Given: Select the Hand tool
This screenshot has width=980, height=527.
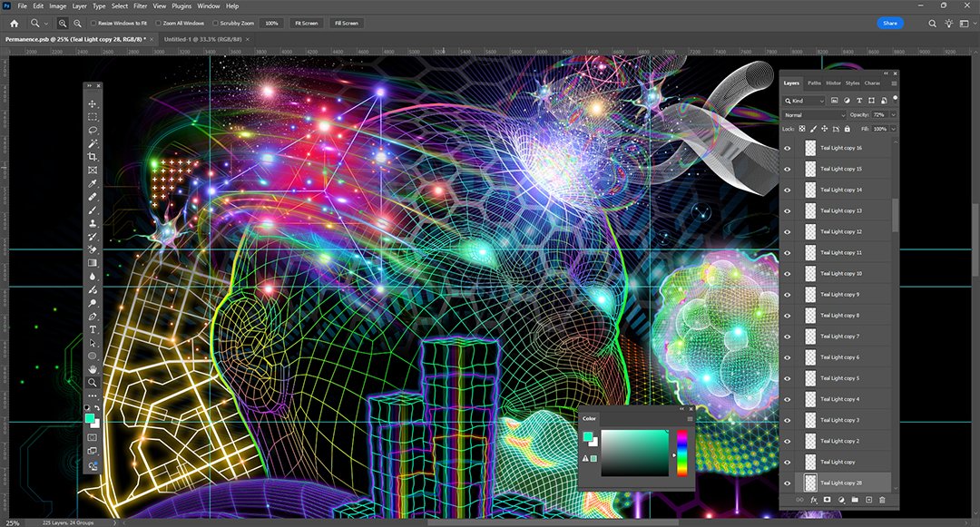Looking at the screenshot, I should tap(93, 369).
